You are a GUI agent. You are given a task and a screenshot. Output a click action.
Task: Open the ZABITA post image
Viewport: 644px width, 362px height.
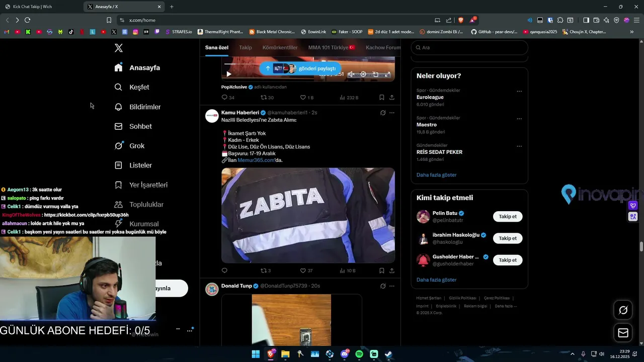(x=308, y=215)
